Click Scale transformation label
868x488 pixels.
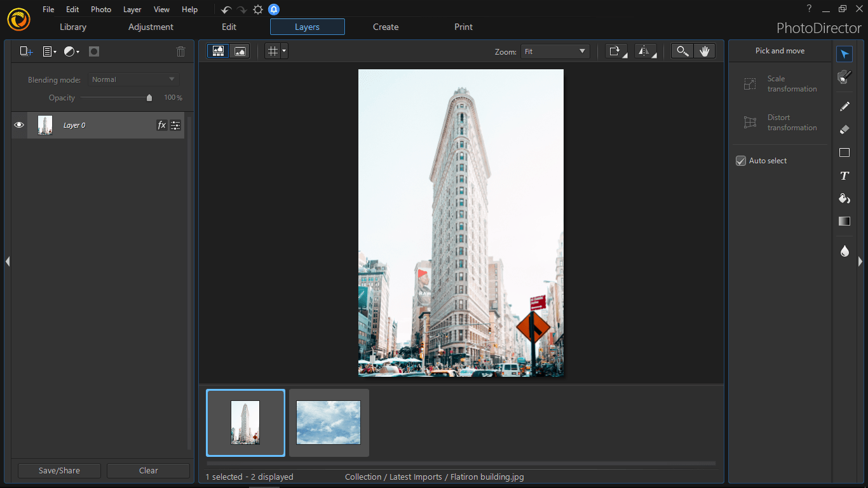click(x=792, y=84)
